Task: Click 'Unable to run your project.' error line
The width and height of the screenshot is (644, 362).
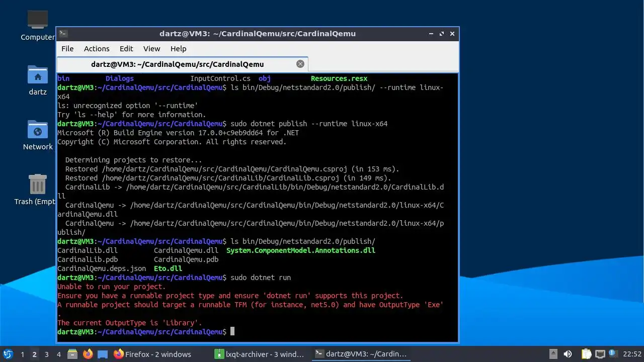Action: tap(112, 287)
